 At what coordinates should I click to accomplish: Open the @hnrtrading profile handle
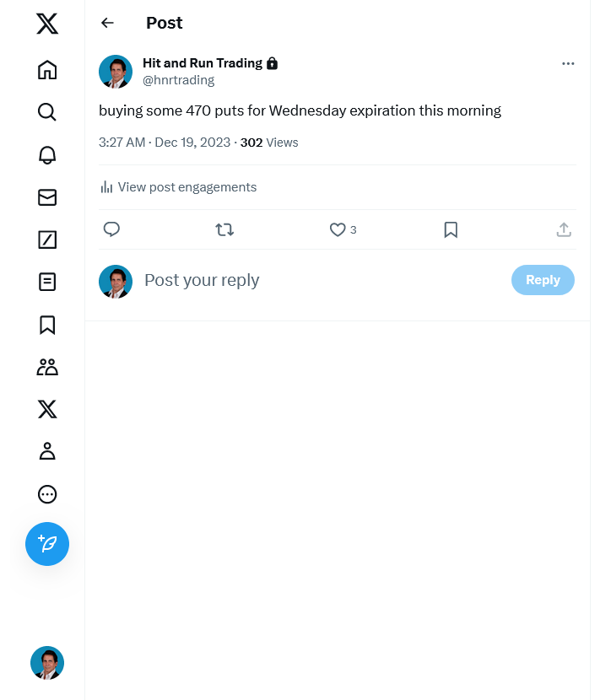178,80
